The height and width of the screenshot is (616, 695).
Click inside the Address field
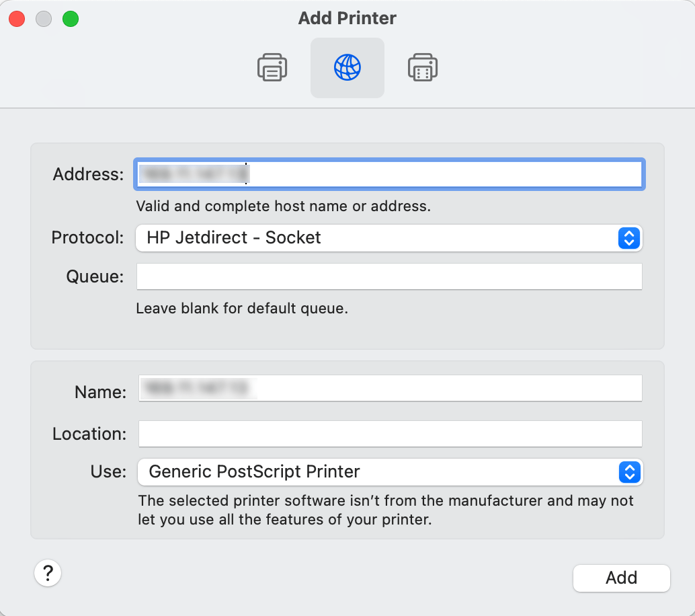390,174
